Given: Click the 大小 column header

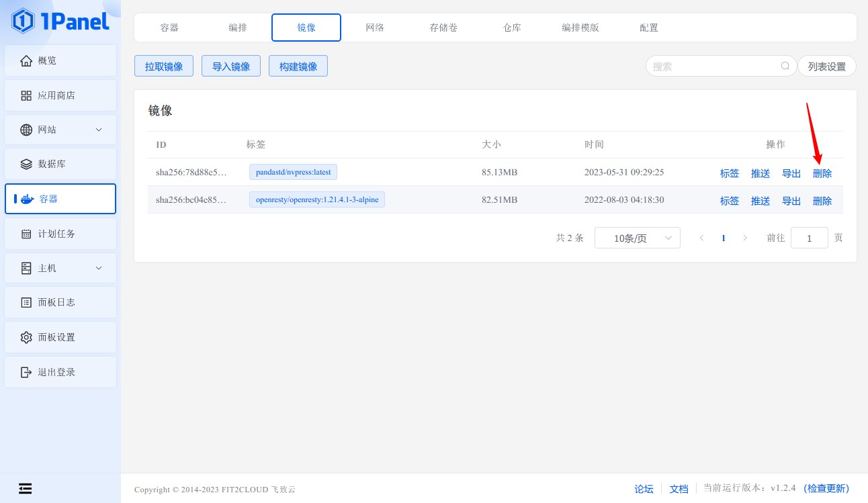Looking at the screenshot, I should 491,144.
